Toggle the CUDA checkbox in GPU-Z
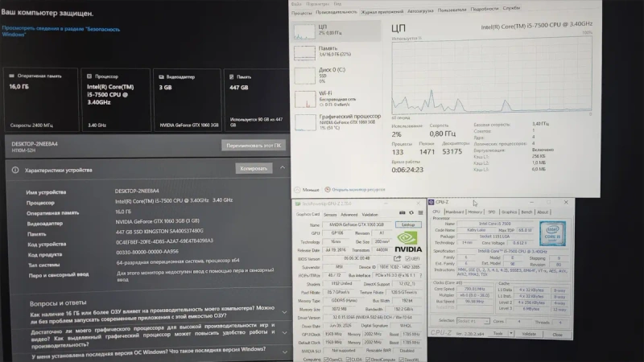This screenshot has height=362, width=644. [x=349, y=360]
